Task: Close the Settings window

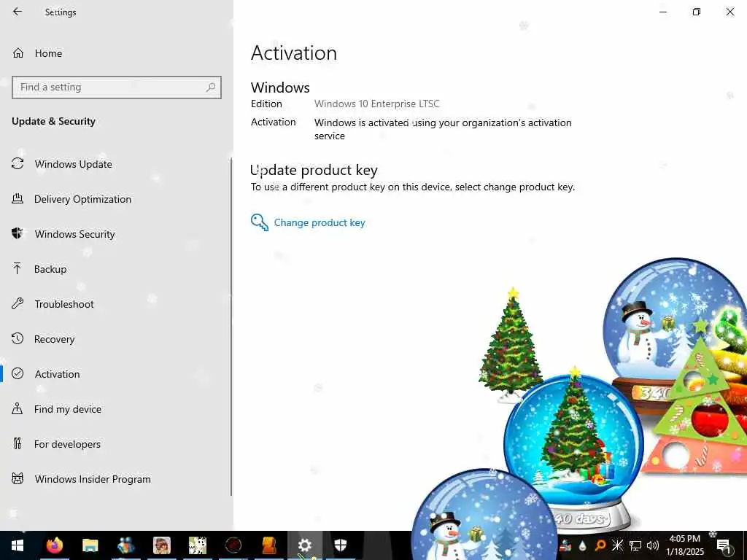Action: (729, 12)
